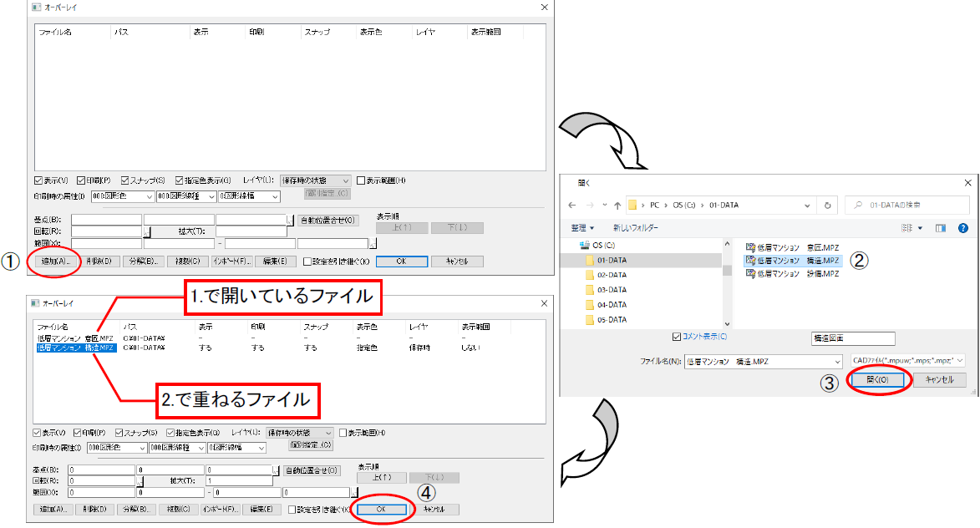The height and width of the screenshot is (528, 980).
Task: Select the 低層マンション 設備.MPZ file icon
Action: (749, 274)
